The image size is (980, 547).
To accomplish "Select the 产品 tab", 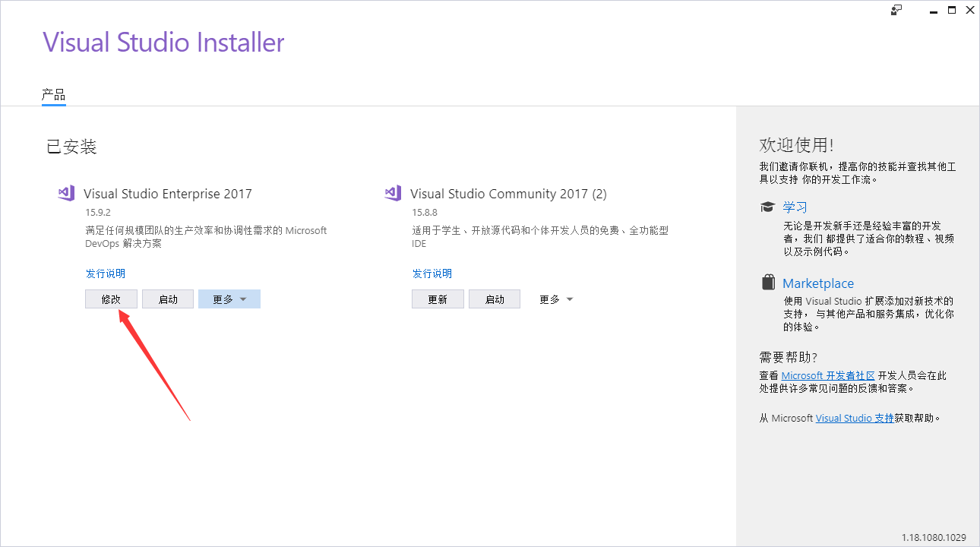I will pos(53,95).
